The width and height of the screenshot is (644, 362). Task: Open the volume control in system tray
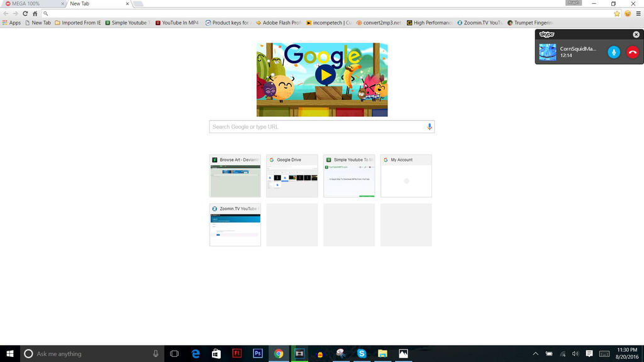(575, 353)
